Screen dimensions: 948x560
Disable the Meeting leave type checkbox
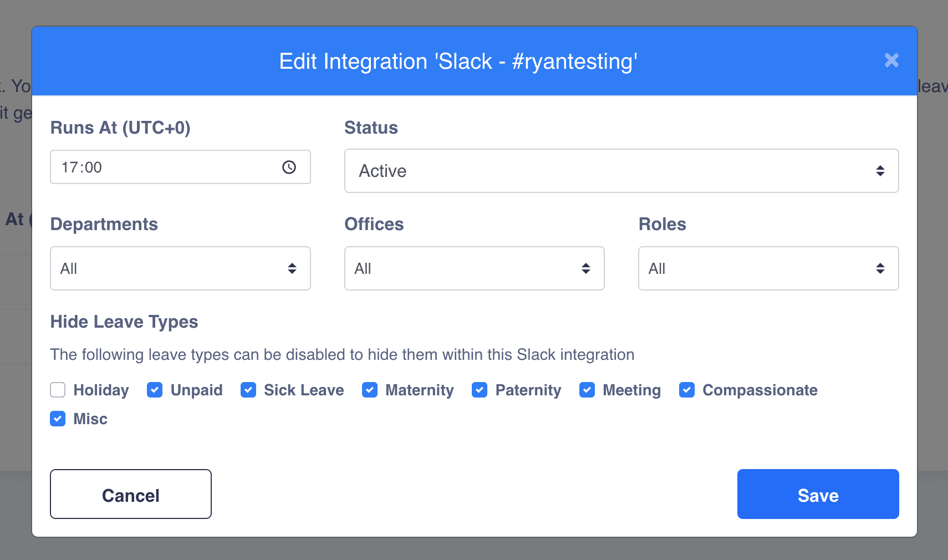(587, 390)
